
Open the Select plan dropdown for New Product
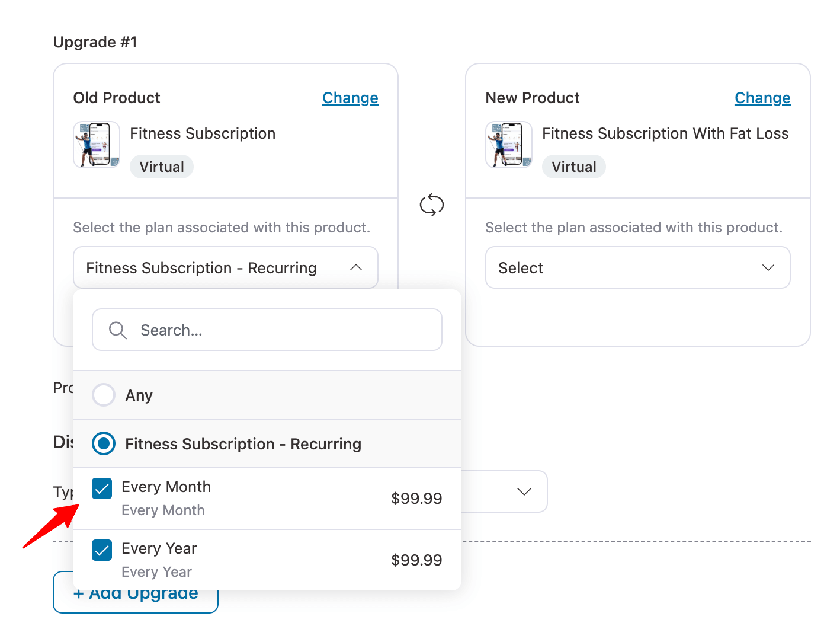637,267
